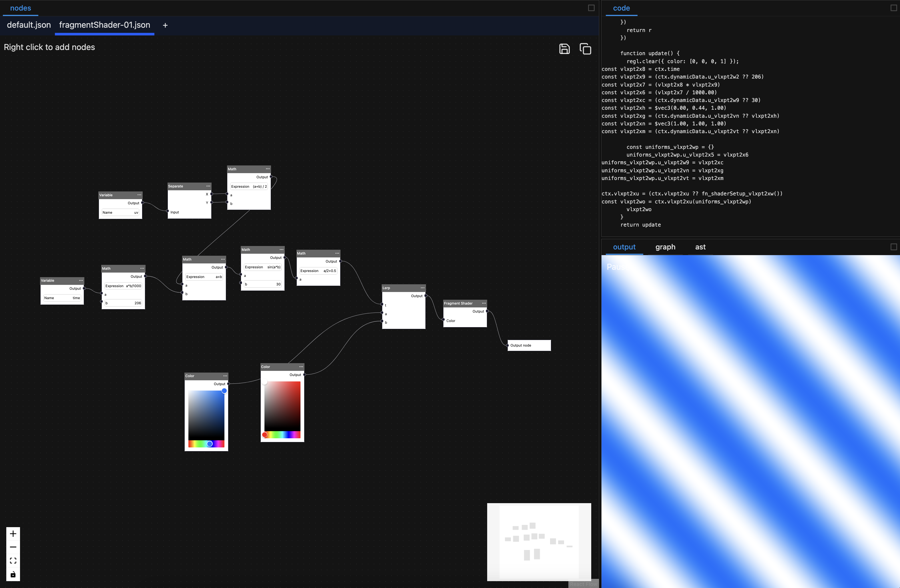This screenshot has height=588, width=900.
Task: Open options menu of Separate node
Action: pos(208,186)
